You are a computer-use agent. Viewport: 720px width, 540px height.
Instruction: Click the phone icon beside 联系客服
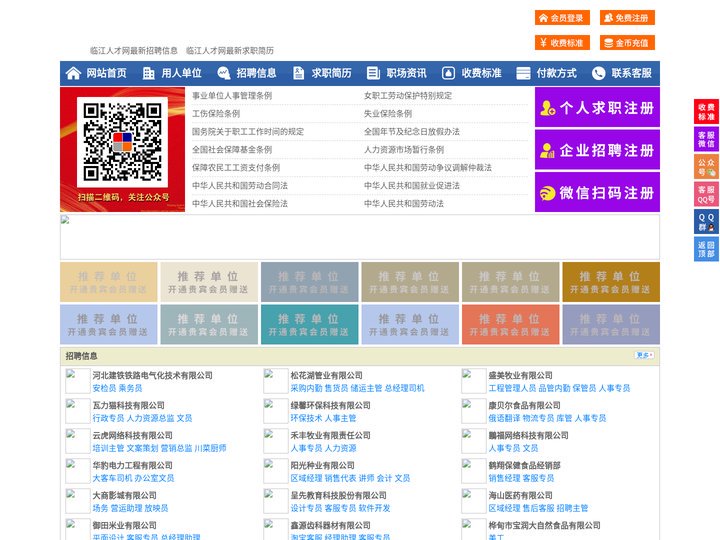[x=598, y=73]
